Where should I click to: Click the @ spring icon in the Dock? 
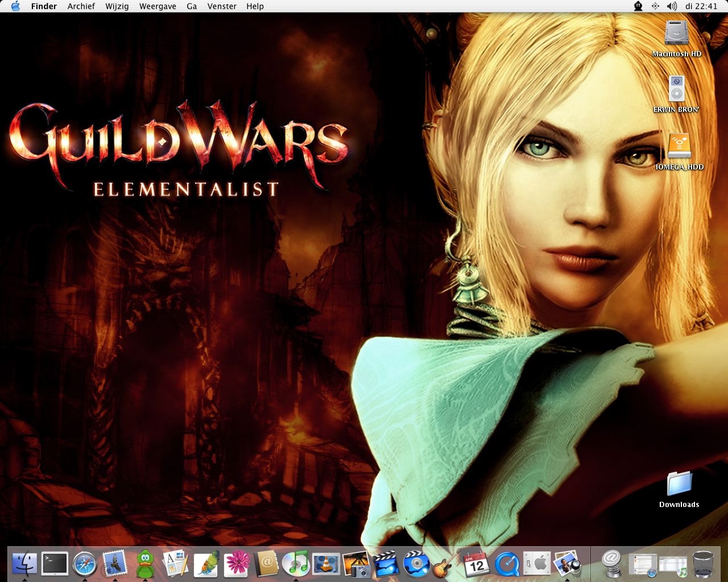(612, 564)
